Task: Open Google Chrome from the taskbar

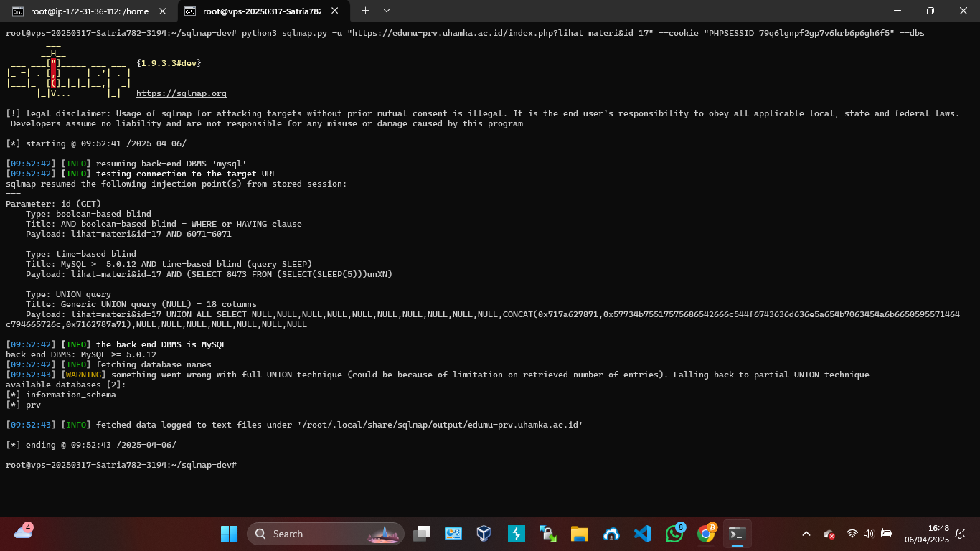Action: (706, 534)
